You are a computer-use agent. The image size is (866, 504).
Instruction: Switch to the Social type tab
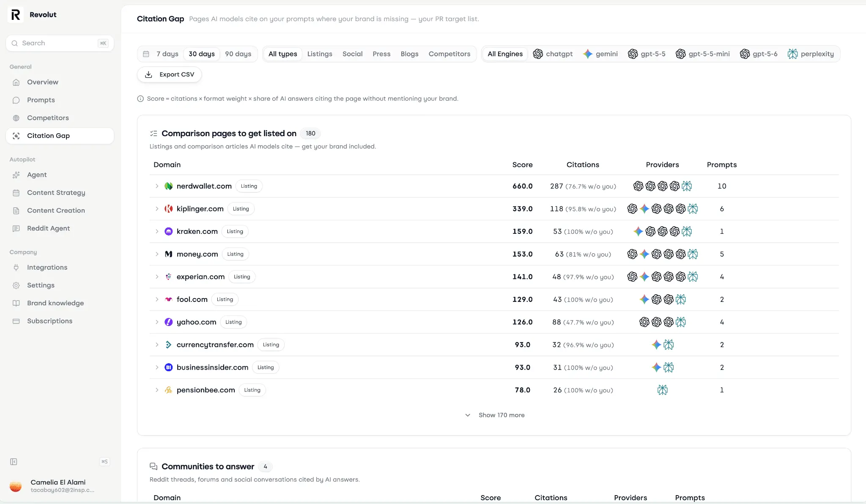tap(353, 54)
